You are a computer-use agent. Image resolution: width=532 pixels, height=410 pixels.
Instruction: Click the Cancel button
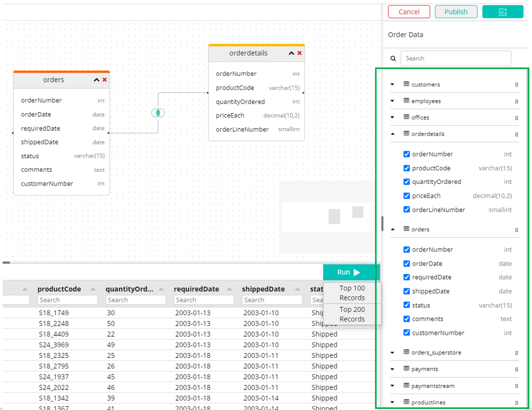[x=409, y=11]
